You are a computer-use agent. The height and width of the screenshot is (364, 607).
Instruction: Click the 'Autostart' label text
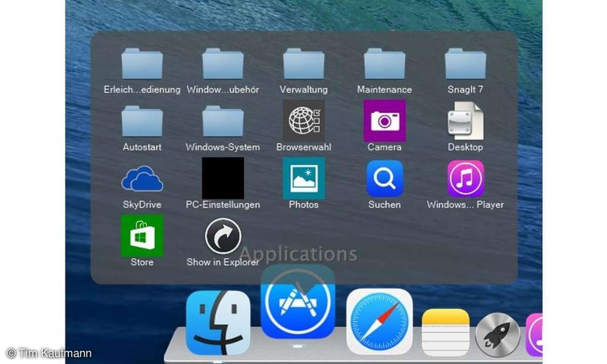[x=142, y=147]
